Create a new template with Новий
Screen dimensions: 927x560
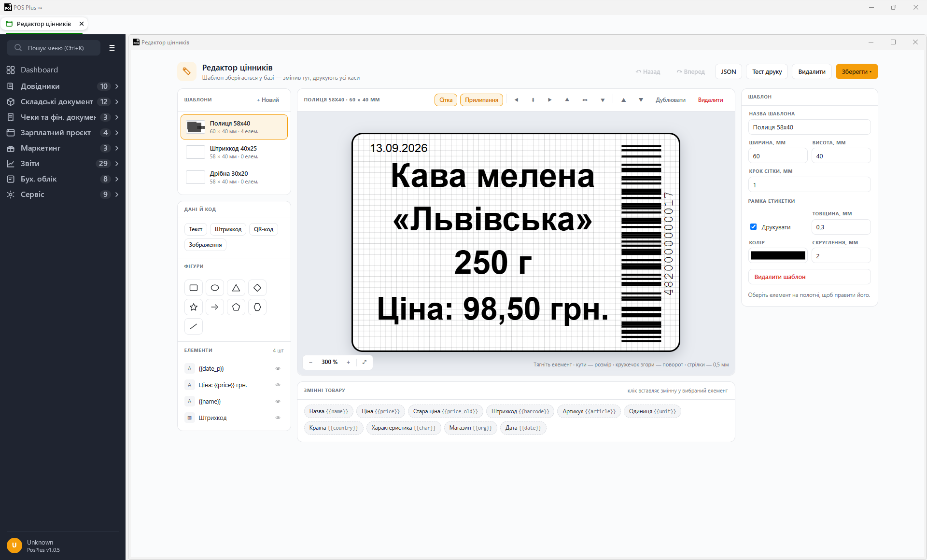[x=268, y=100]
